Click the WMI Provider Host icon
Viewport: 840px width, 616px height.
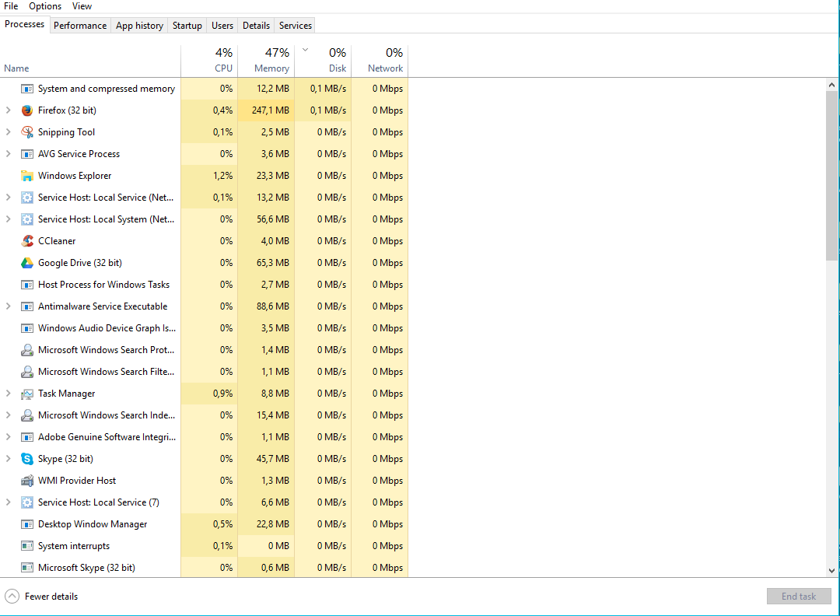click(x=26, y=481)
